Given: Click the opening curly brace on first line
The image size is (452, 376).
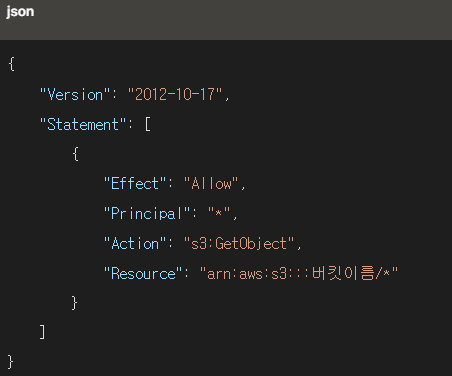Looking at the screenshot, I should 11,64.
